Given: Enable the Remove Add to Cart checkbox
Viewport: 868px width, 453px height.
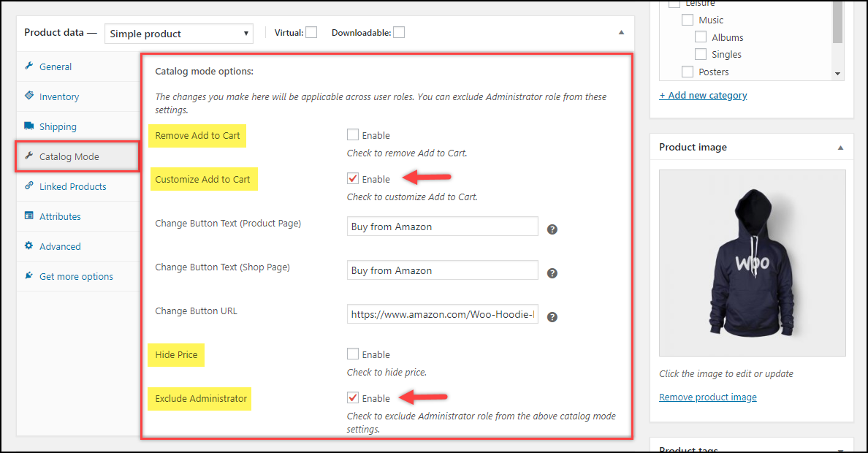Looking at the screenshot, I should pos(353,135).
